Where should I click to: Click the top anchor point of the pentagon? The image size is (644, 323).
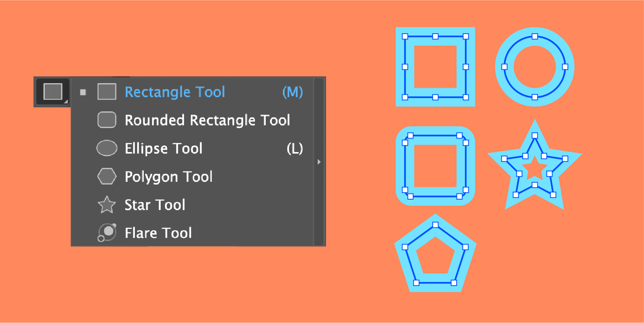[x=435, y=225]
